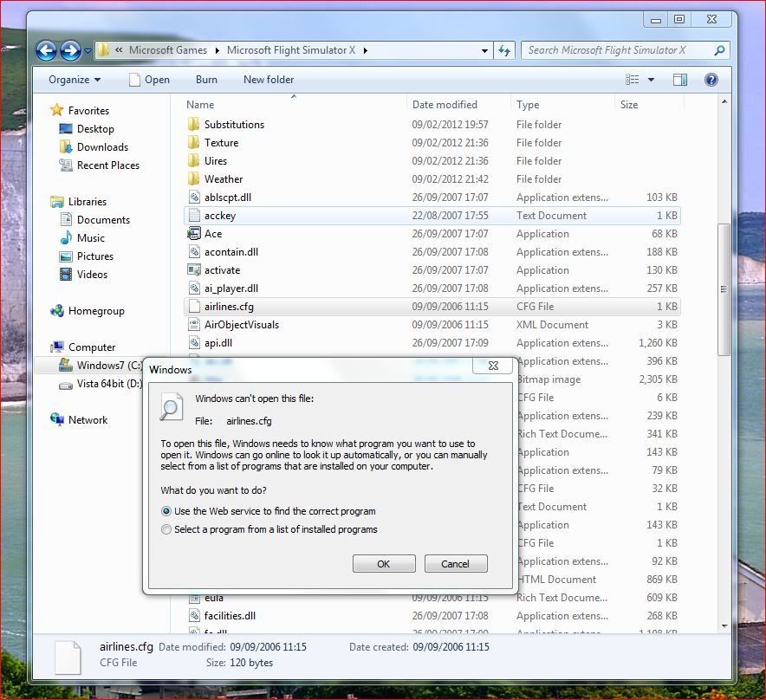The height and width of the screenshot is (700, 766).
Task: Choose Select a program from list radio
Action: pyautogui.click(x=166, y=529)
